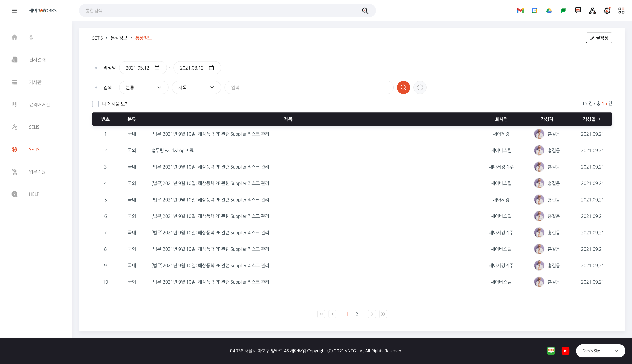The height and width of the screenshot is (364, 632).
Task: Sort by 작성일 column arrow
Action: pyautogui.click(x=599, y=119)
